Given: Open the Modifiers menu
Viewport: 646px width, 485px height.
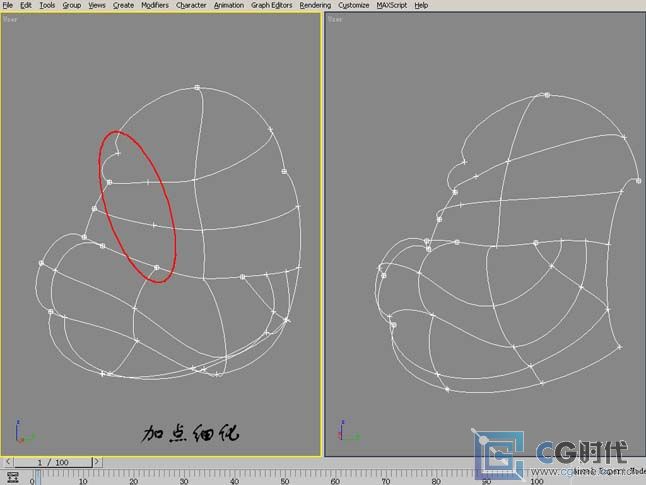Looking at the screenshot, I should coord(155,5).
